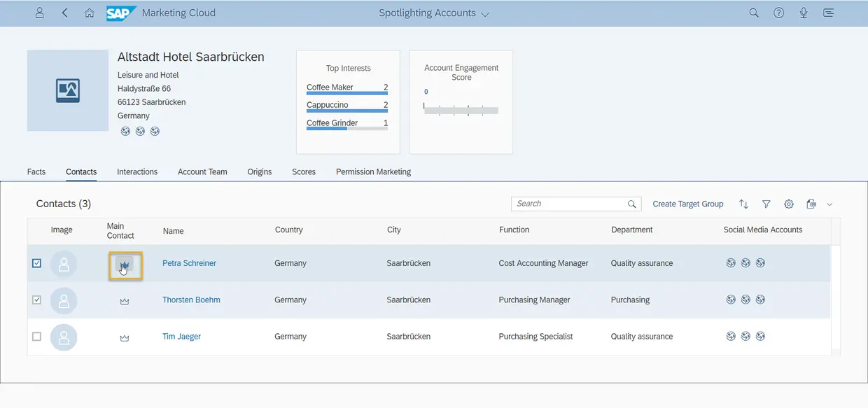
Task: Go back using the back arrow
Action: (x=64, y=13)
